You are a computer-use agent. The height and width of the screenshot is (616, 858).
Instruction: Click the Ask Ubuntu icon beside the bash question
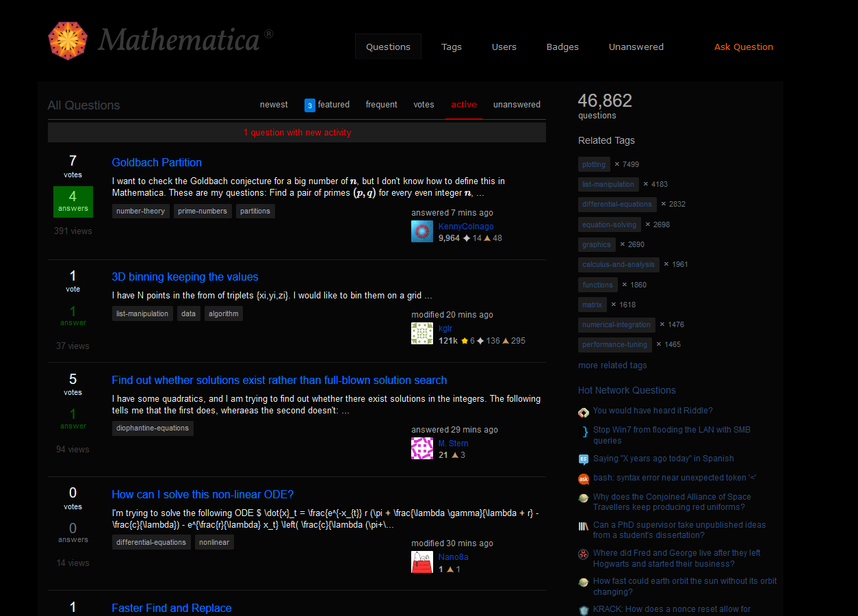tap(584, 478)
